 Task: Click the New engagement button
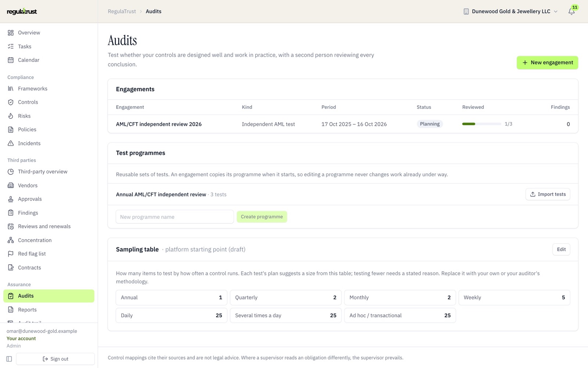pos(547,63)
